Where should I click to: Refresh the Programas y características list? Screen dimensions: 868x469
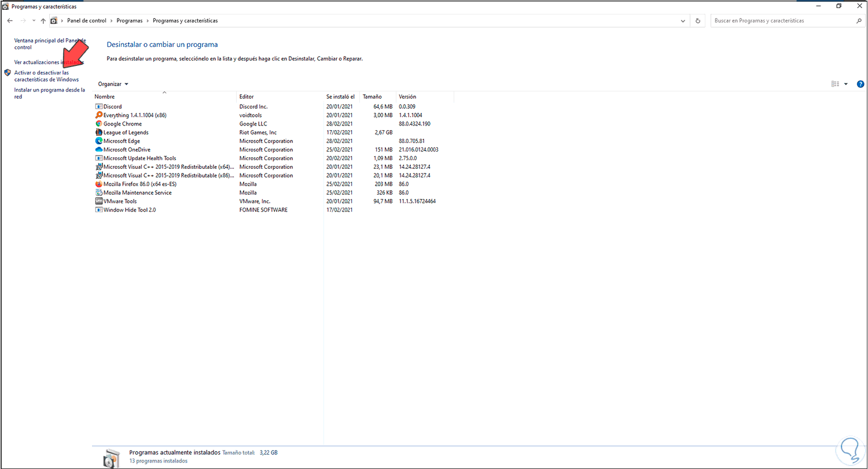coord(698,21)
